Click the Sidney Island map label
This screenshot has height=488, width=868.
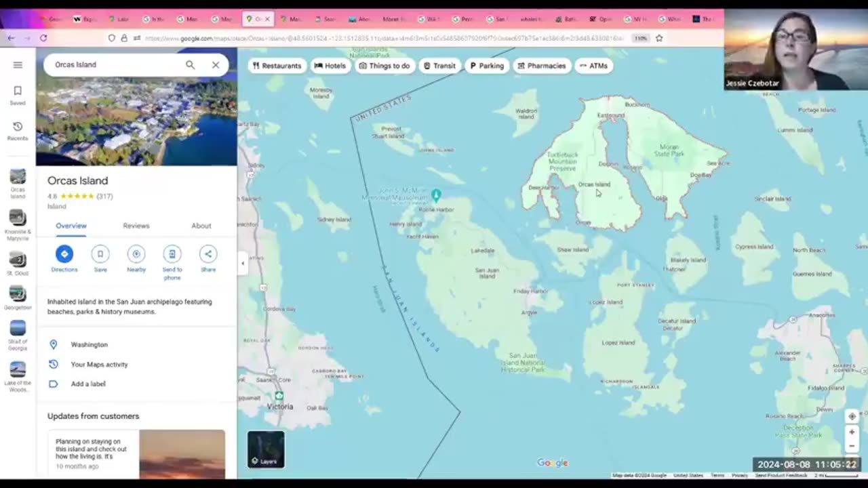(334, 220)
